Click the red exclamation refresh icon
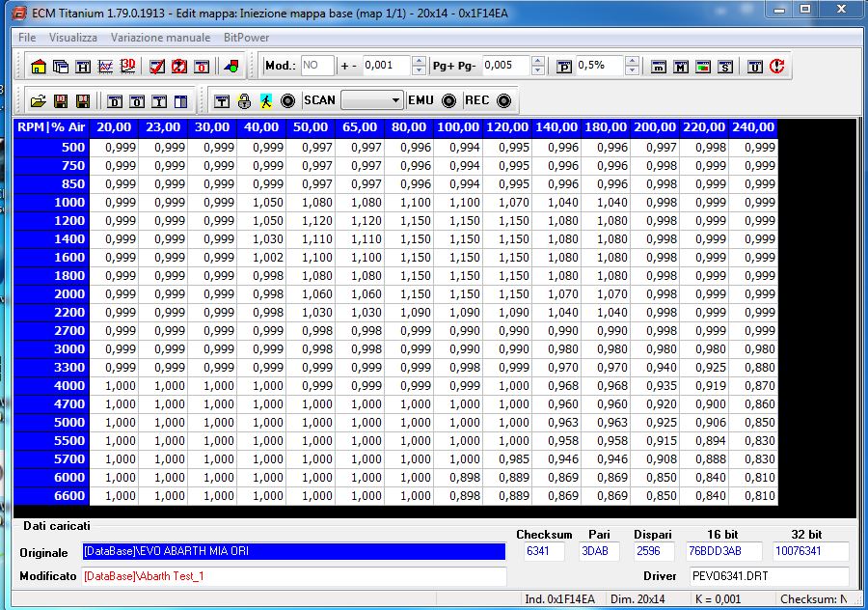The width and height of the screenshot is (868, 610). 777,67
